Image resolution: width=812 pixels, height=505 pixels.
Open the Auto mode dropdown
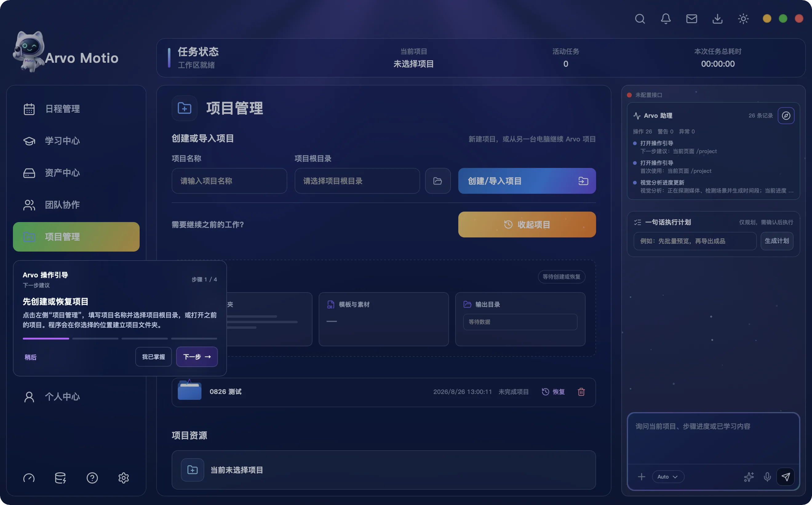click(x=667, y=477)
